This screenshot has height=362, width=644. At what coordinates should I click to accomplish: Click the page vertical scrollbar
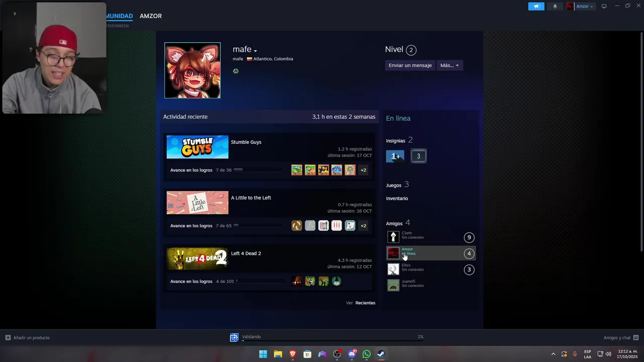click(x=641, y=141)
